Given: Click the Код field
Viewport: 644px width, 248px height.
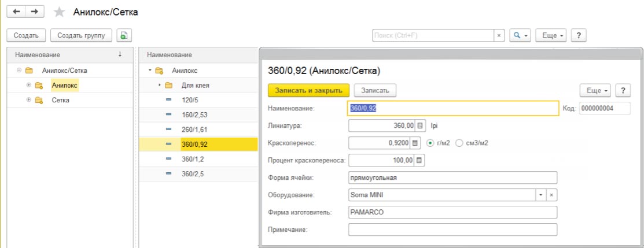Looking at the screenshot, I should click(605, 108).
